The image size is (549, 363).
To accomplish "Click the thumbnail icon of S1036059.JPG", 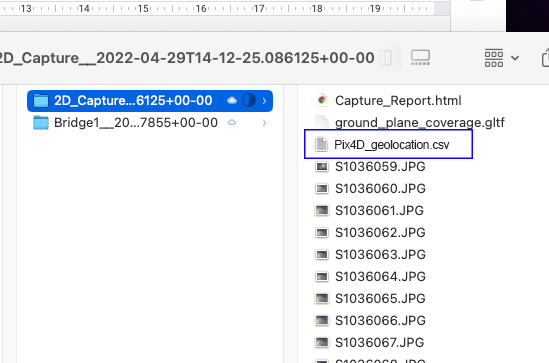I will (x=322, y=167).
